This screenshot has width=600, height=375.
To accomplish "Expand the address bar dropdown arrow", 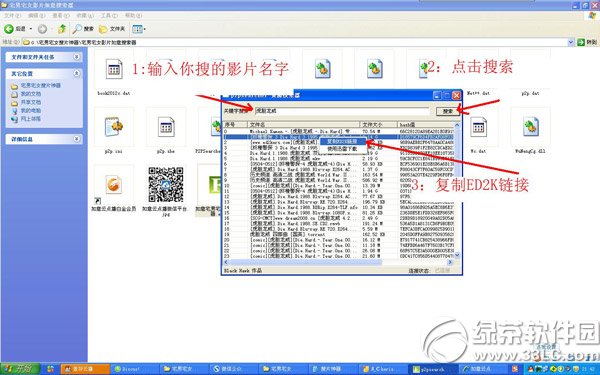I will 571,42.
